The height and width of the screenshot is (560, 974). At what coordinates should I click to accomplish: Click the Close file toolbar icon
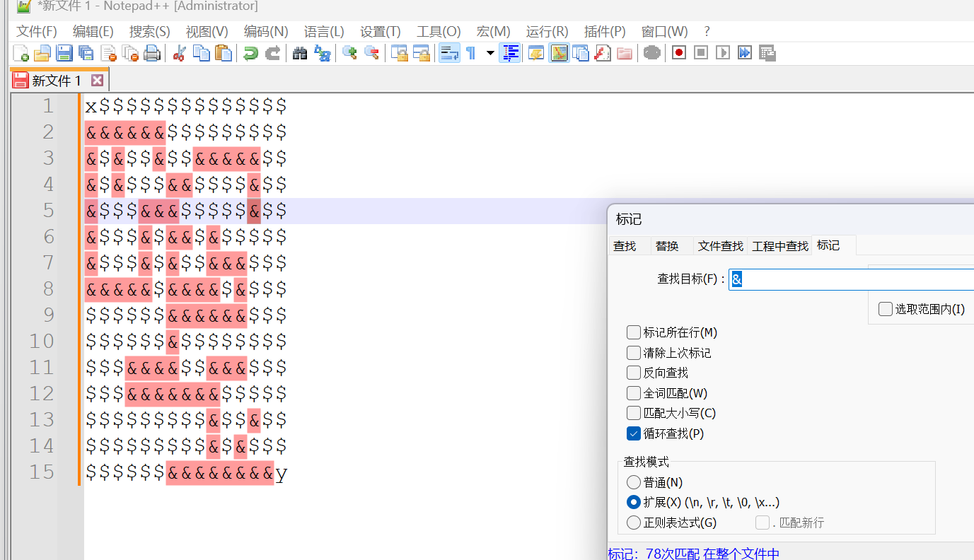pos(108,53)
